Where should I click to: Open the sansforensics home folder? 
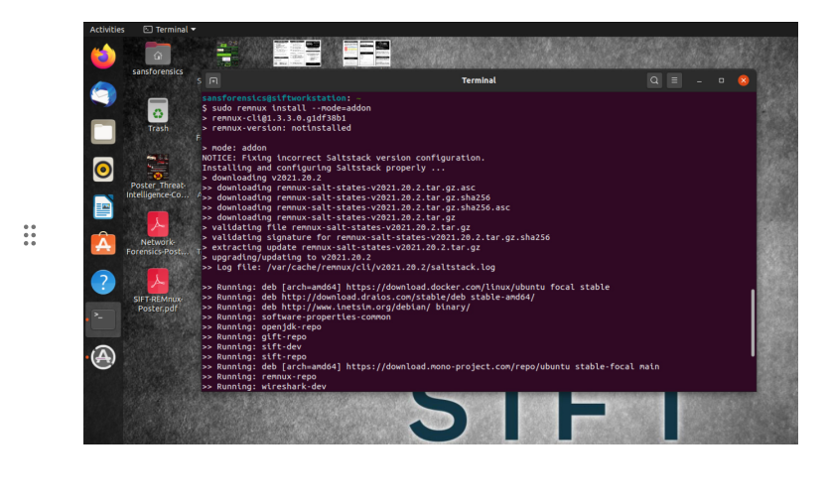[x=158, y=59]
